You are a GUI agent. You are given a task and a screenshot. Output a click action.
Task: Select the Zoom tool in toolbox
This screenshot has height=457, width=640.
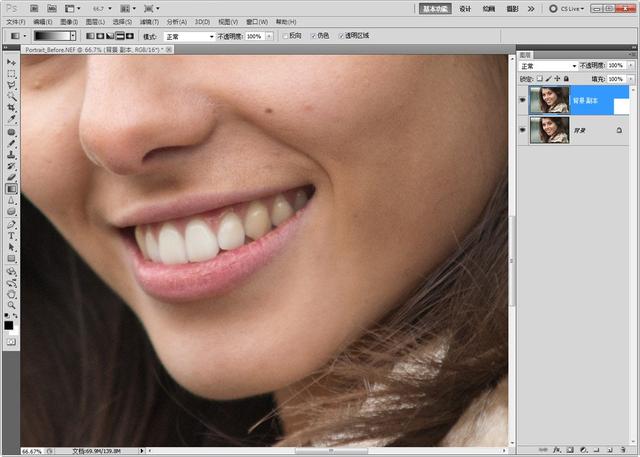pyautogui.click(x=11, y=305)
